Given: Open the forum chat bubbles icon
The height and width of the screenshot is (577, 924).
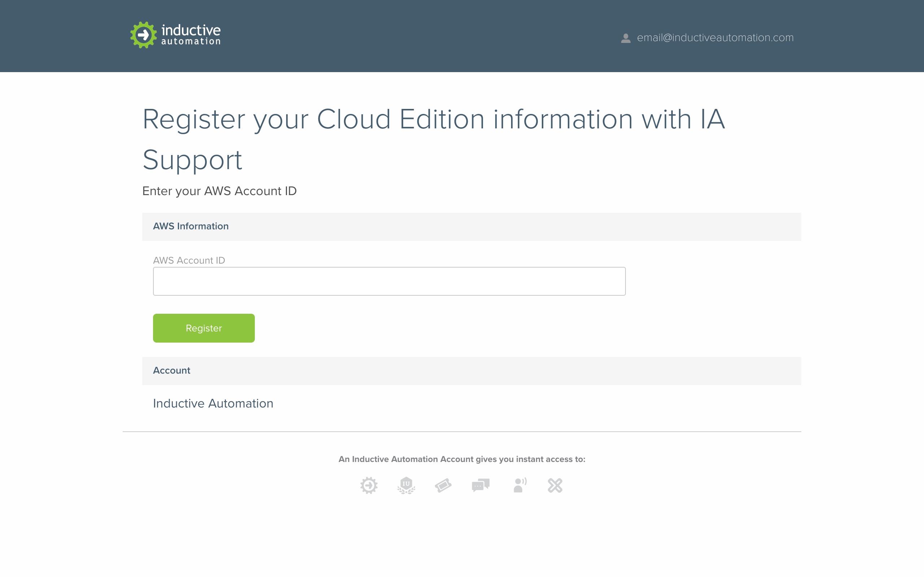Looking at the screenshot, I should (480, 485).
